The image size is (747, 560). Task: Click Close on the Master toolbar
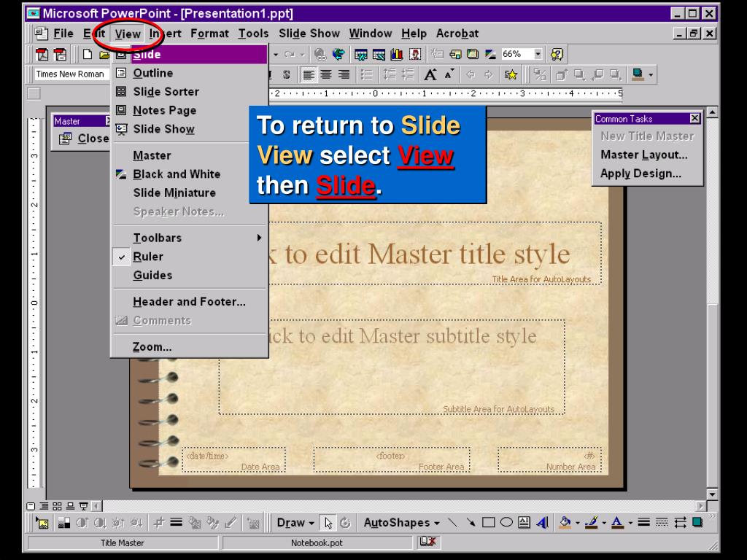(x=85, y=139)
